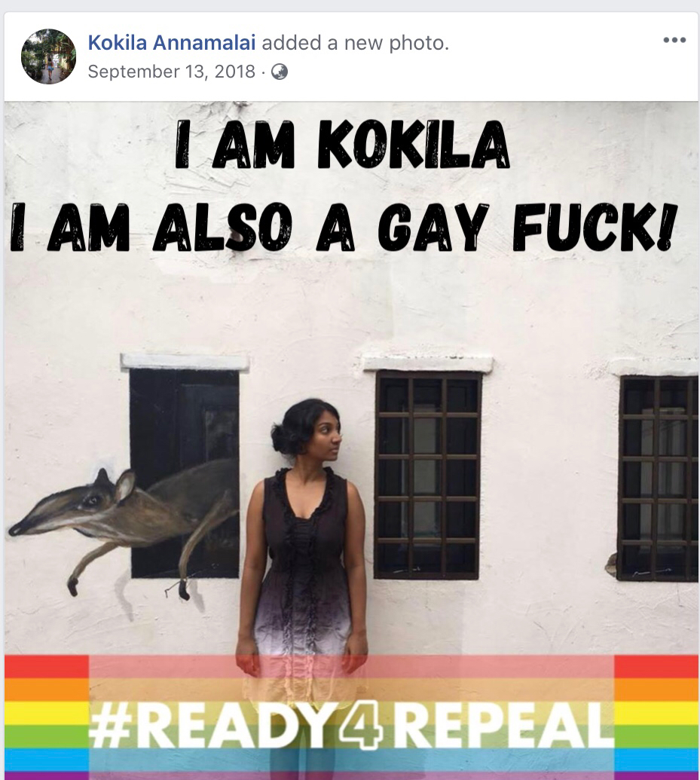This screenshot has width=700, height=780.
Task: Visit Kokila Annamalai's profile via name link
Action: coord(172,43)
